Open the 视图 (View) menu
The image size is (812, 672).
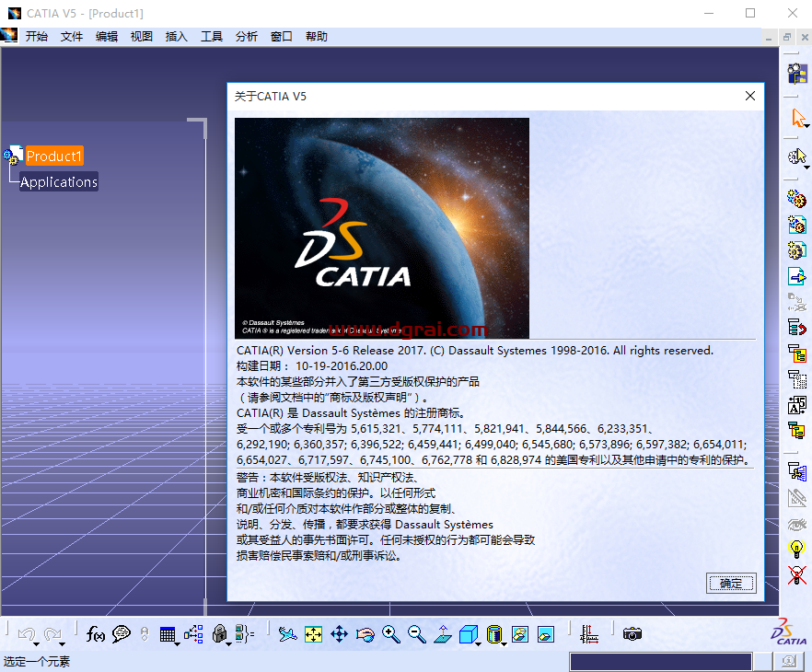[142, 36]
